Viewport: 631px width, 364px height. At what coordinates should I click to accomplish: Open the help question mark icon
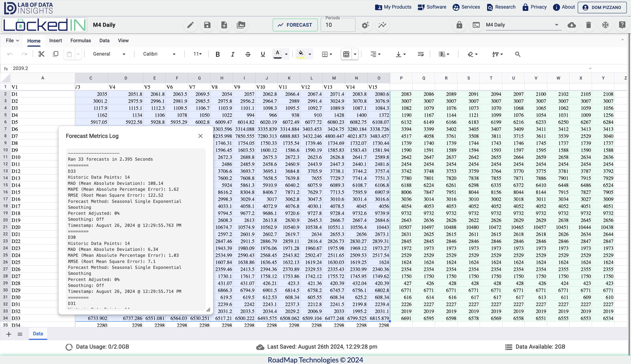[x=622, y=25]
